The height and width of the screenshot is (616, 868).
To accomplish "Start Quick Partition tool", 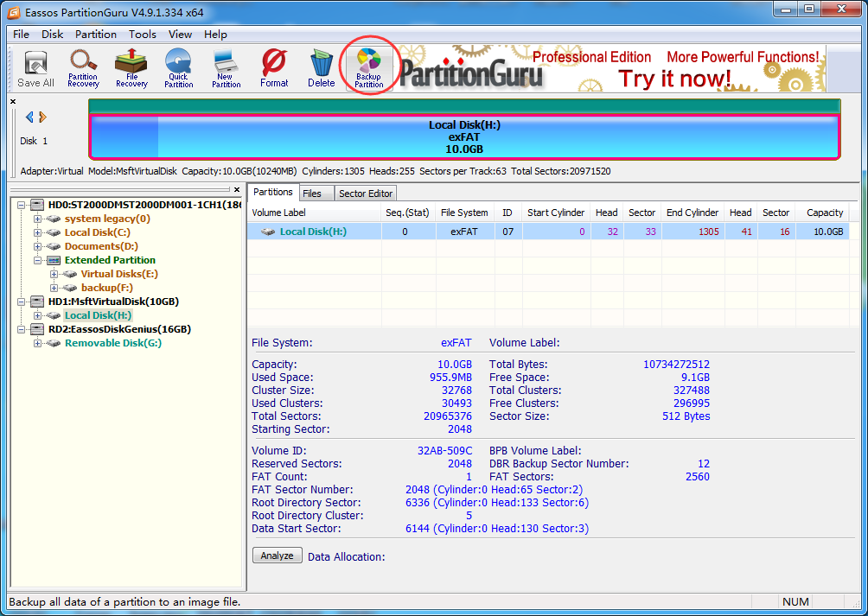I will 178,68.
